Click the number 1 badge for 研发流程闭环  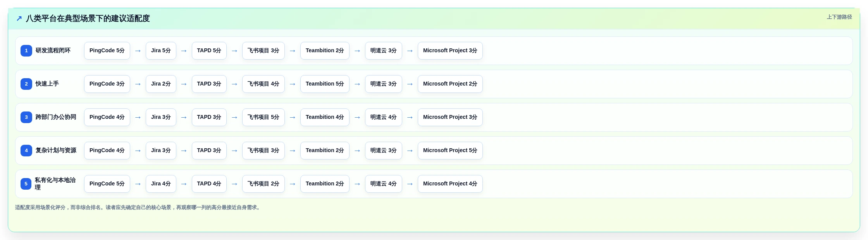coord(26,51)
